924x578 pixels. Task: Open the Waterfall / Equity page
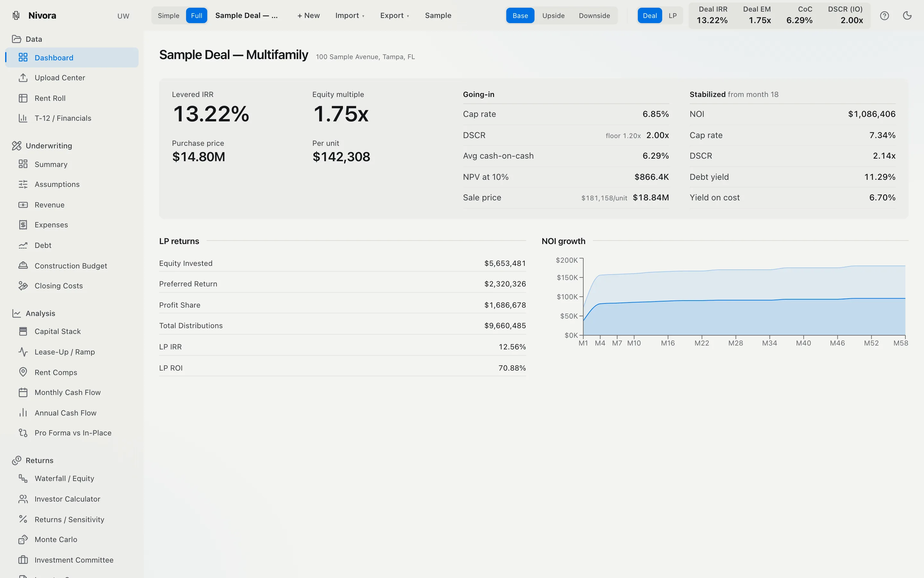point(72,478)
